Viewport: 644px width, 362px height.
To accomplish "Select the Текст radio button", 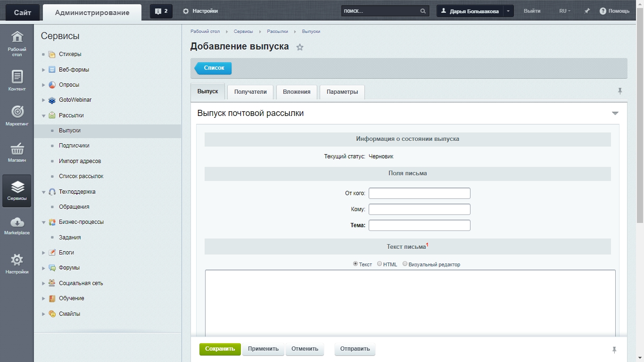I will 355,264.
